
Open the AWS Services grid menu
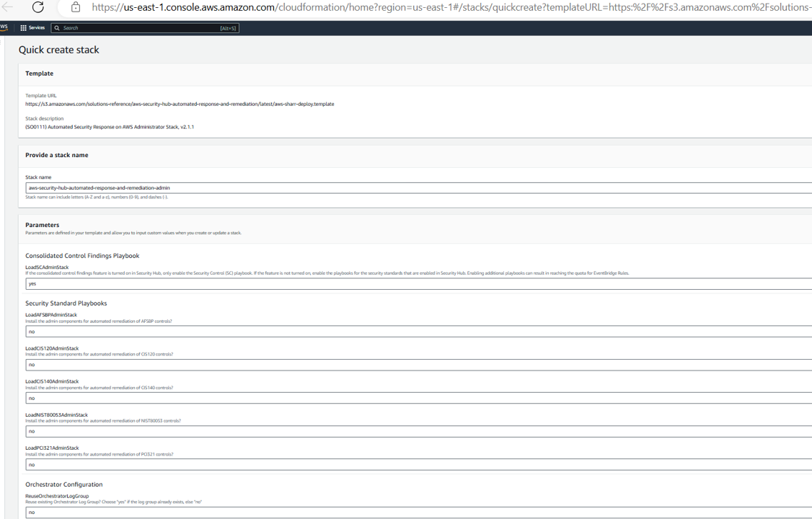(x=32, y=28)
